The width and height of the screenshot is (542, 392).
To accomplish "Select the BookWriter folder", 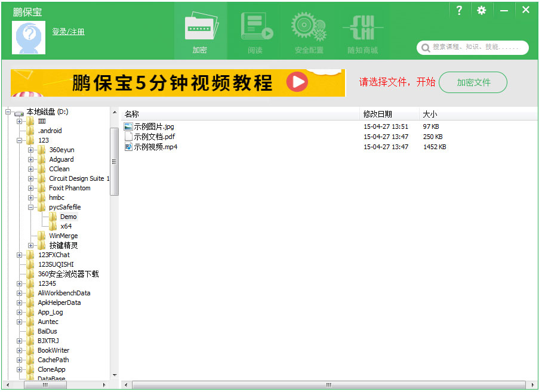I will pyautogui.click(x=53, y=351).
